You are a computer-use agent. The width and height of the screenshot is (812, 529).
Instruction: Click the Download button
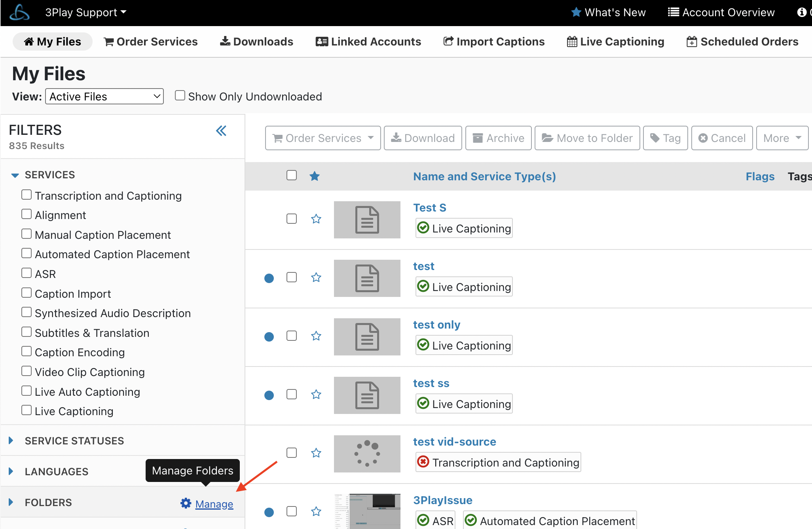[423, 138]
